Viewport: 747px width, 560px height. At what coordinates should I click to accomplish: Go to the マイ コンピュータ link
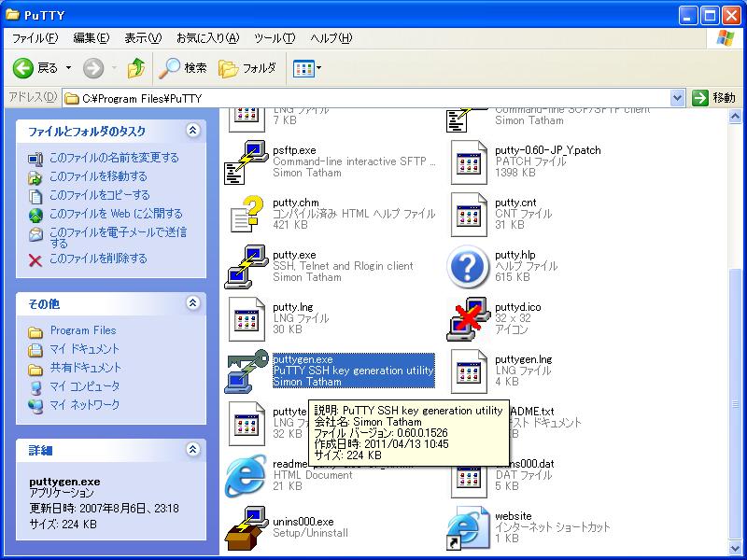(84, 386)
